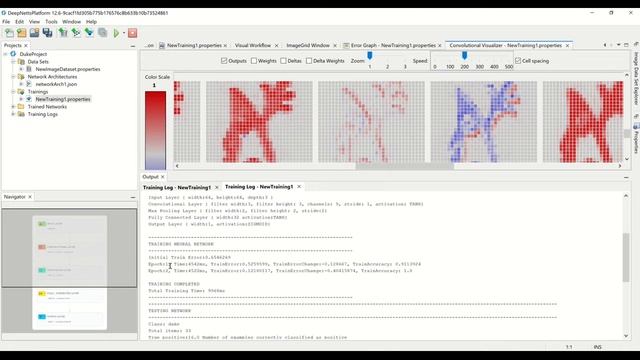The image size is (640, 360).
Task: Close the Navigator panel tab
Action: click(x=30, y=197)
